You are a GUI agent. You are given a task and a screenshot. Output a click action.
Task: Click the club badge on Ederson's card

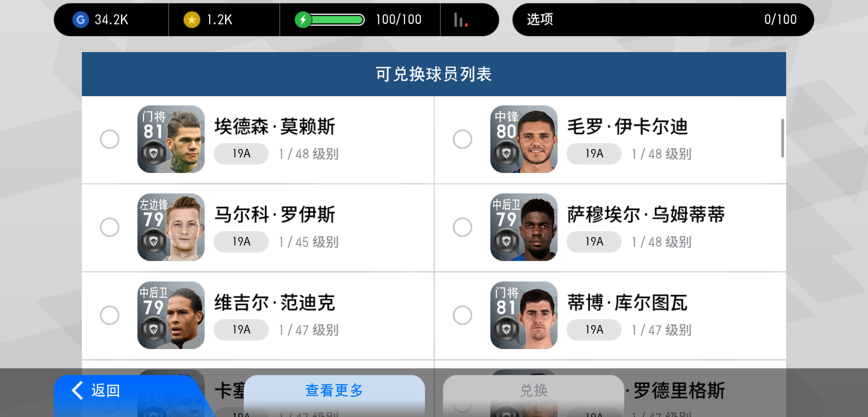[x=153, y=153]
